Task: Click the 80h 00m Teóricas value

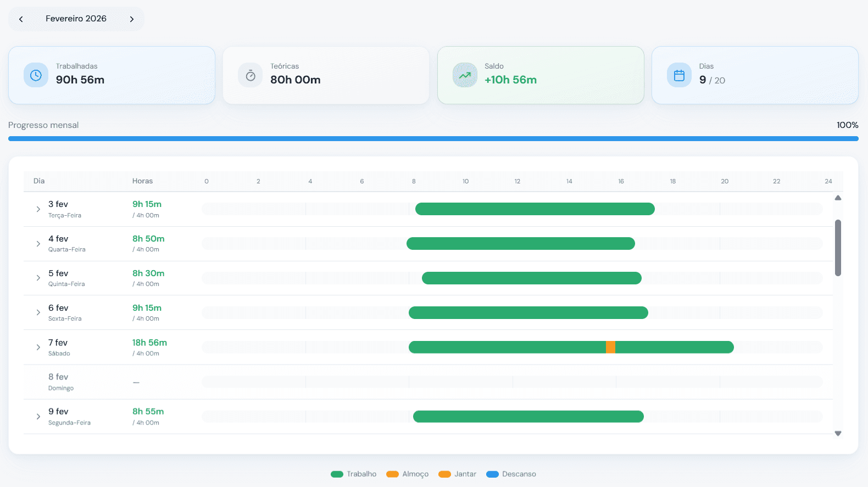Action: pos(296,80)
